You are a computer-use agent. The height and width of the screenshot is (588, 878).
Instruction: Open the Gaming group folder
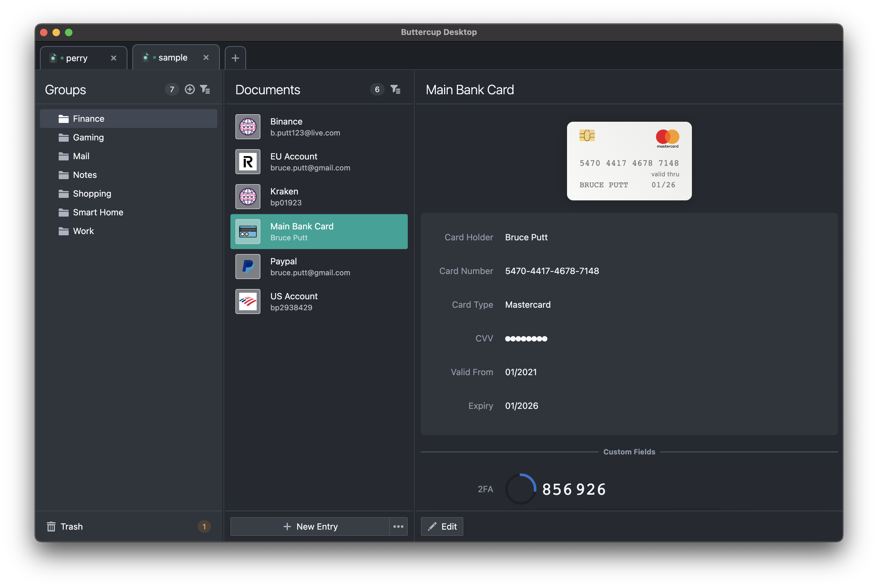pyautogui.click(x=88, y=137)
